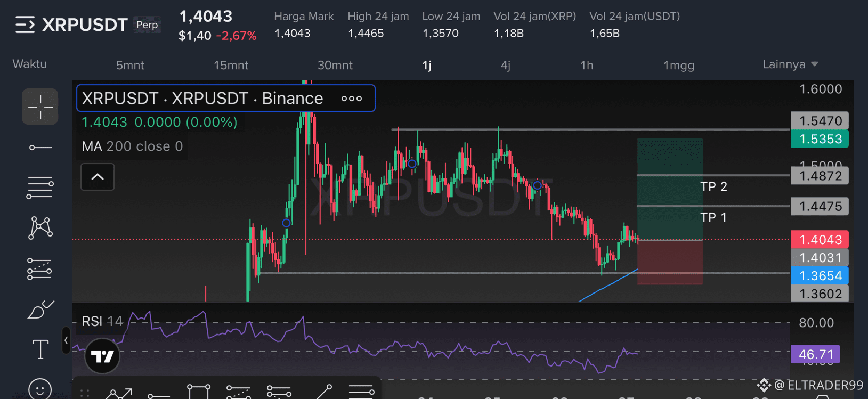Switch to the 5mnt timeframe
The height and width of the screenshot is (399, 868).
tap(130, 65)
